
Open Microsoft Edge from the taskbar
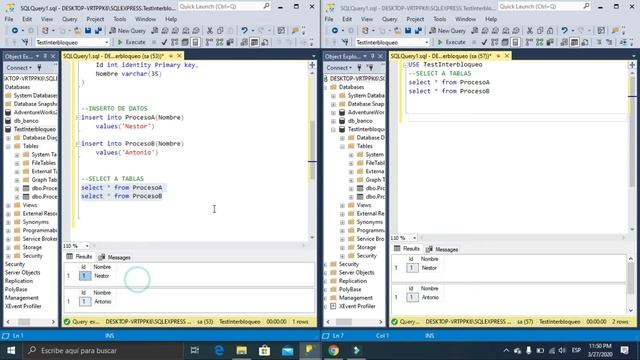(219, 350)
